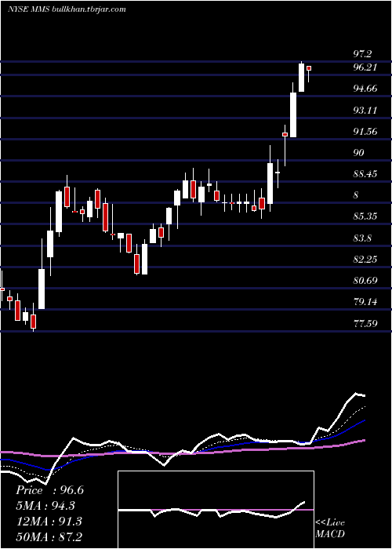Click the 80.69 price axis label
Viewport: 392px width, 549px height.
365,281
